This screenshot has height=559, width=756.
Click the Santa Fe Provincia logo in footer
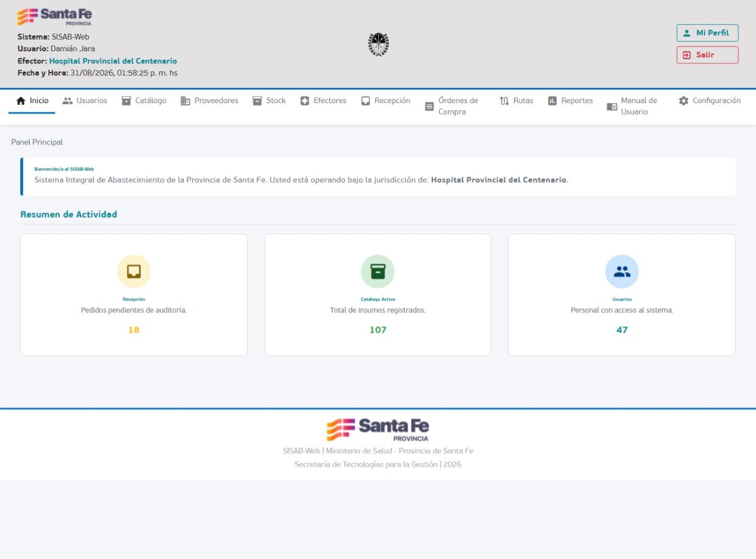pyautogui.click(x=378, y=430)
